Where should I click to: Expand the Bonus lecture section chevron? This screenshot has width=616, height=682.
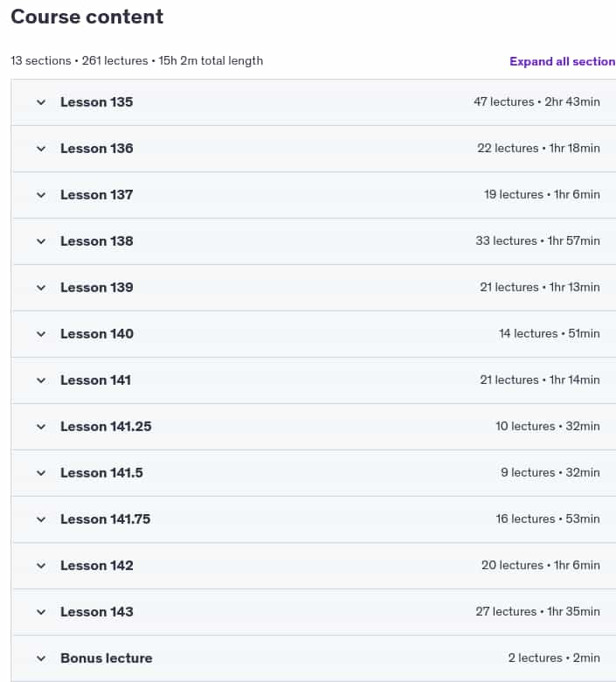pos(41,659)
